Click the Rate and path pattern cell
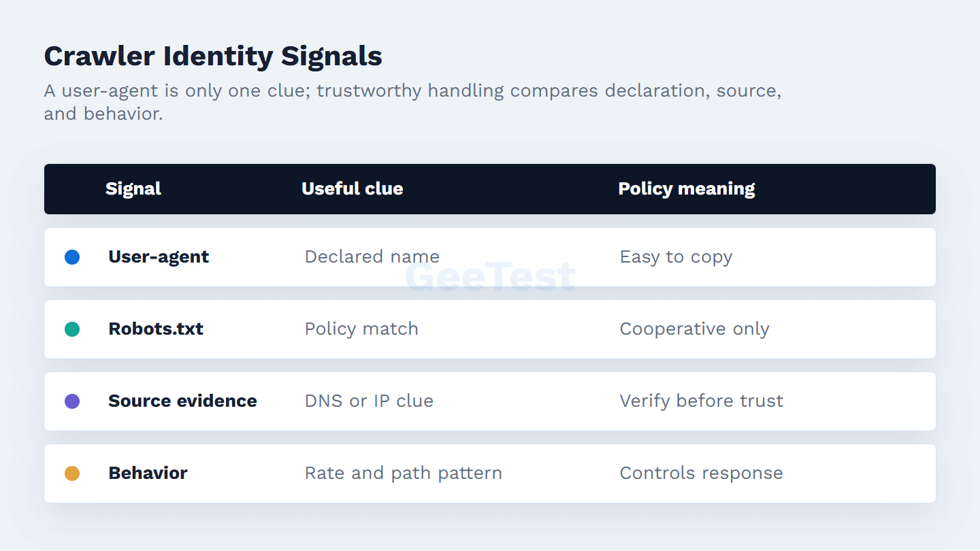Image resolution: width=980 pixels, height=551 pixels. click(x=404, y=473)
